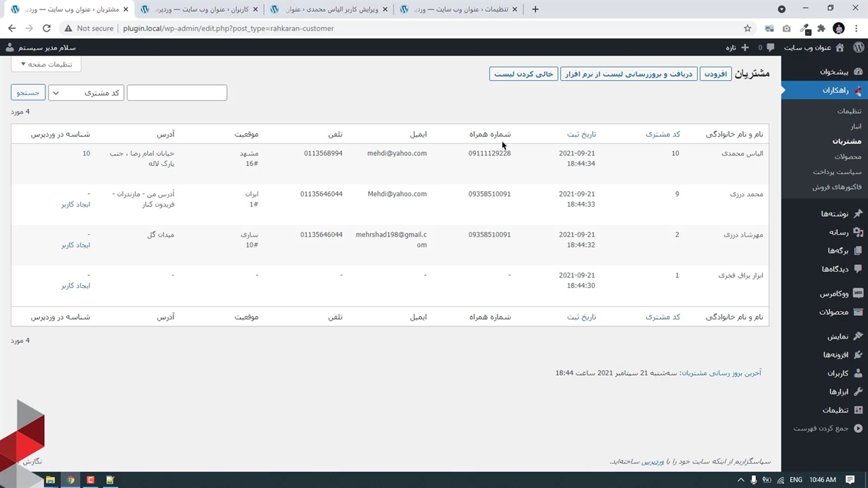Switch to the کاربران browser tab
The image size is (868, 488).
(x=197, y=9)
